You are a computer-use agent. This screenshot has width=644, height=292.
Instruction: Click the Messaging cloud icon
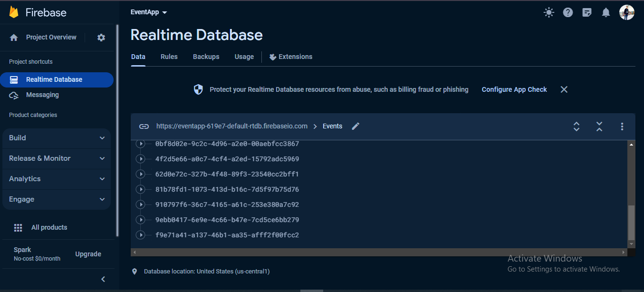14,95
